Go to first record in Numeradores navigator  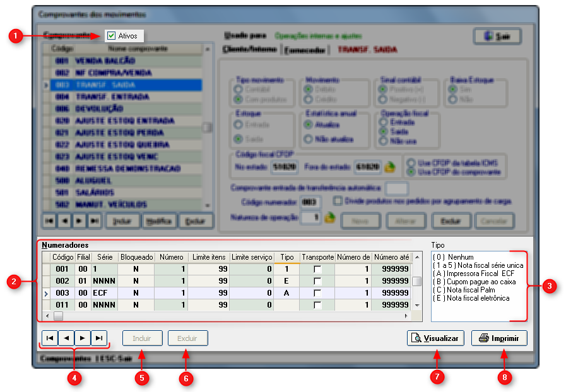(50, 338)
